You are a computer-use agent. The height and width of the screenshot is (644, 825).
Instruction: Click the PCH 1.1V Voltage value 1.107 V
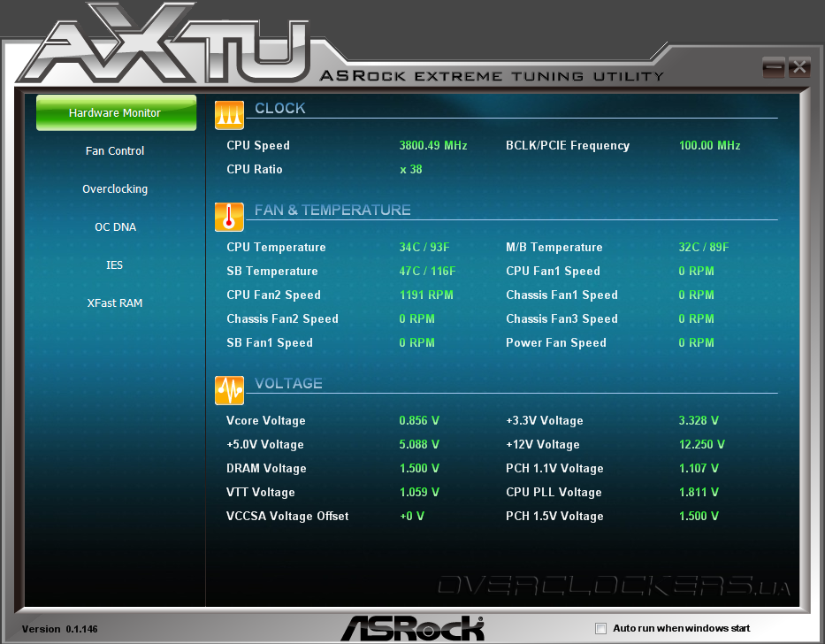(x=699, y=468)
